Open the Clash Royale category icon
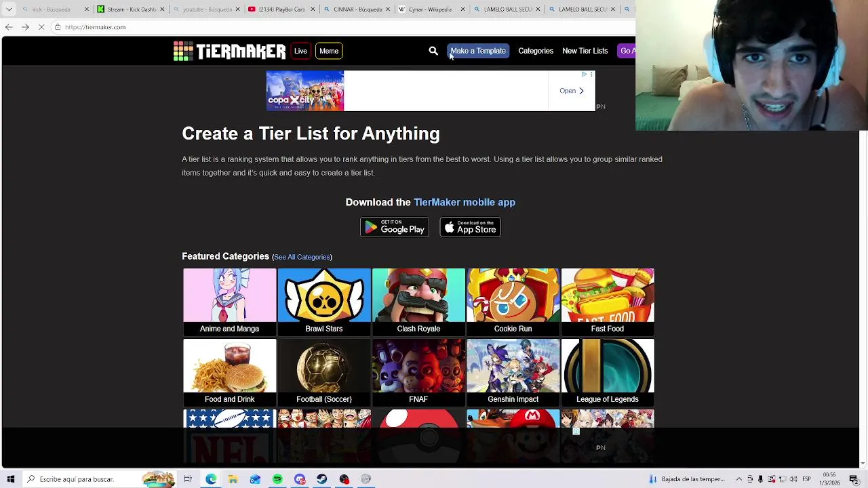 [418, 302]
